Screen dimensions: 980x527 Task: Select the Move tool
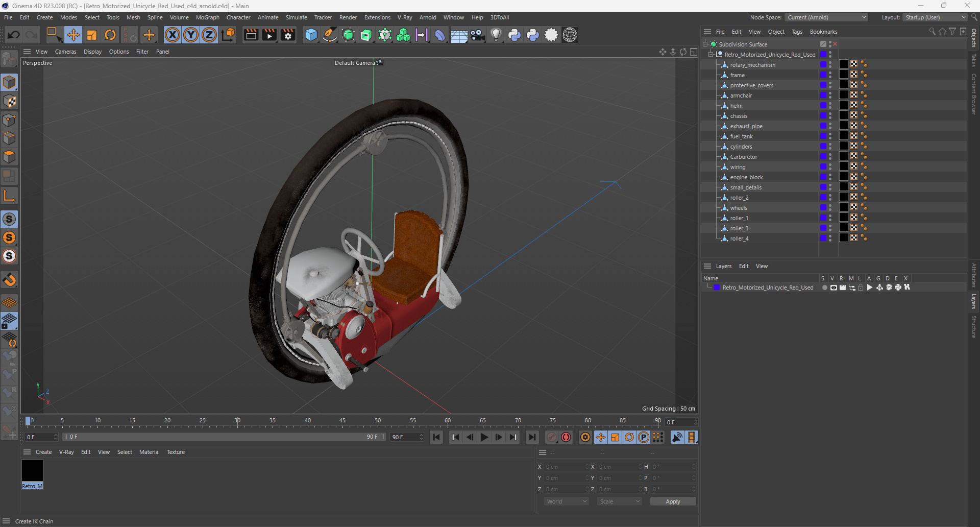tap(73, 35)
